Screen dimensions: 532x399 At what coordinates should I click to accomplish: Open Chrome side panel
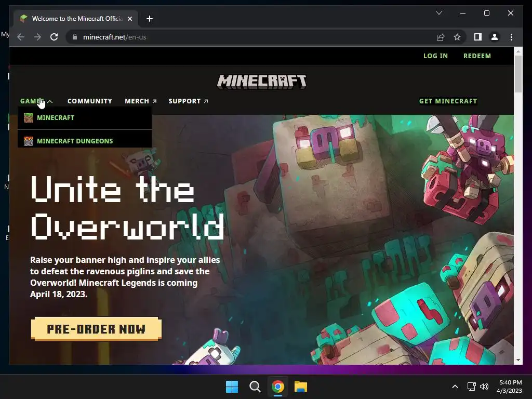478,37
